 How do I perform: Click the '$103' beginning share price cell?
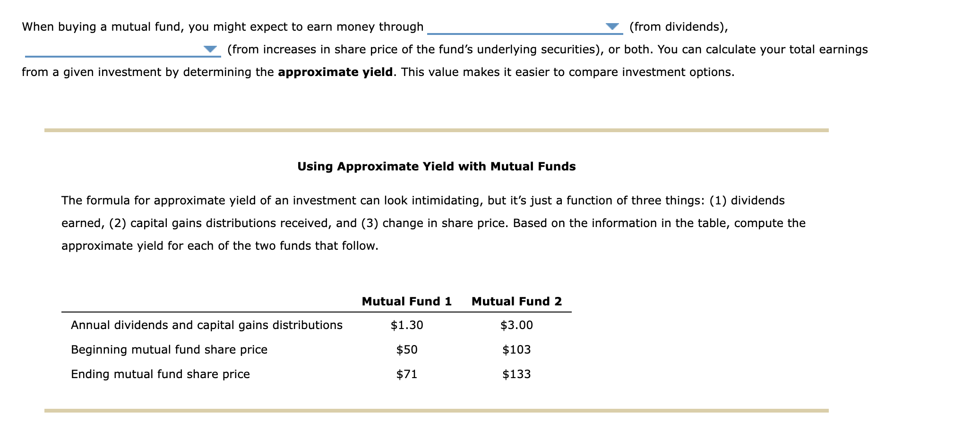(x=516, y=349)
